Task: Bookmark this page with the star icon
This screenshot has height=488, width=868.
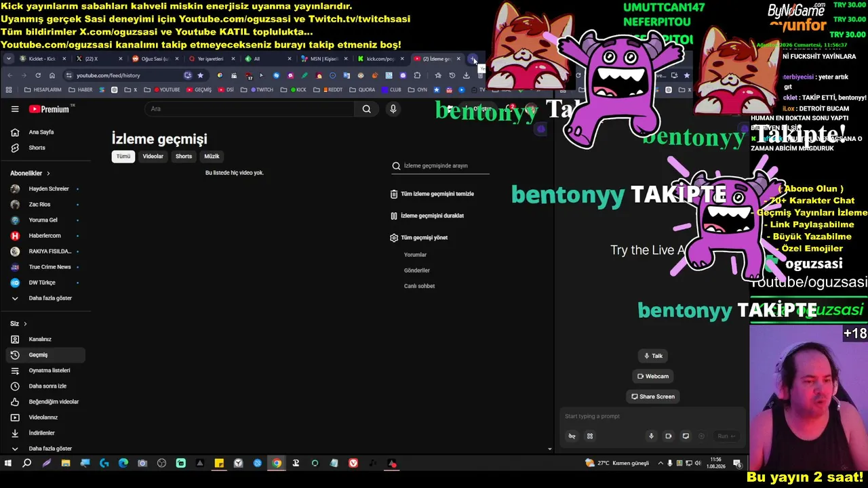Action: tap(200, 75)
